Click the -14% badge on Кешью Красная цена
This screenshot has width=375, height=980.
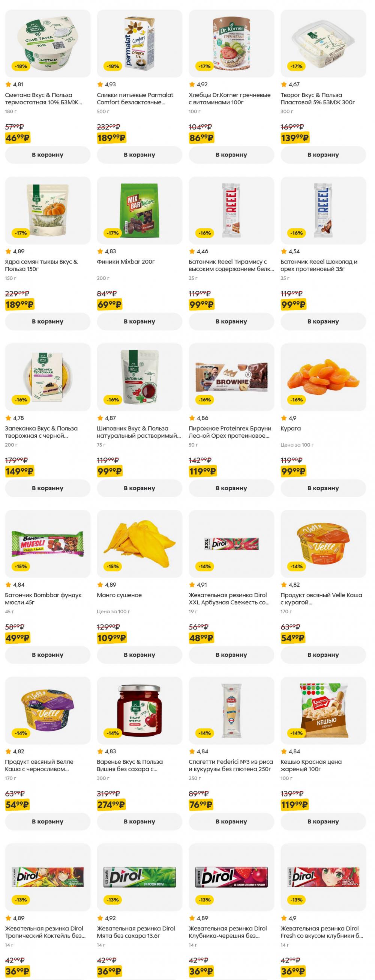point(297,733)
